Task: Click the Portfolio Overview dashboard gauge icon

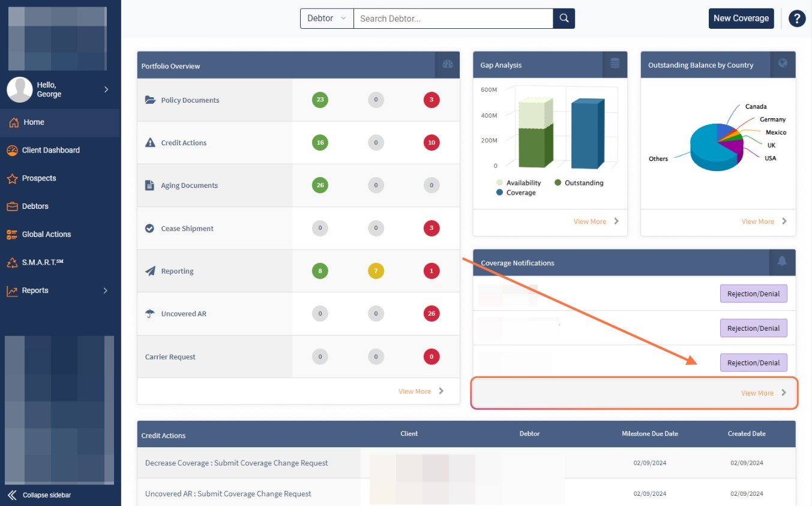Action: (x=448, y=65)
